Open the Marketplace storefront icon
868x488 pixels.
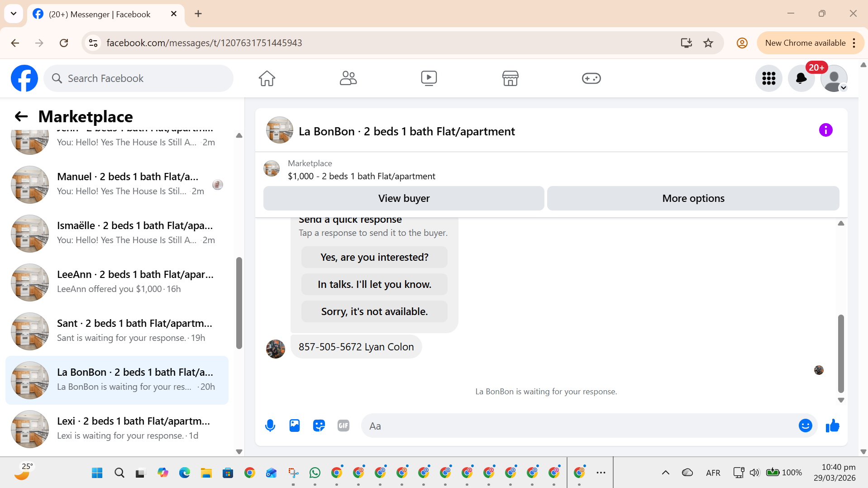(x=510, y=78)
